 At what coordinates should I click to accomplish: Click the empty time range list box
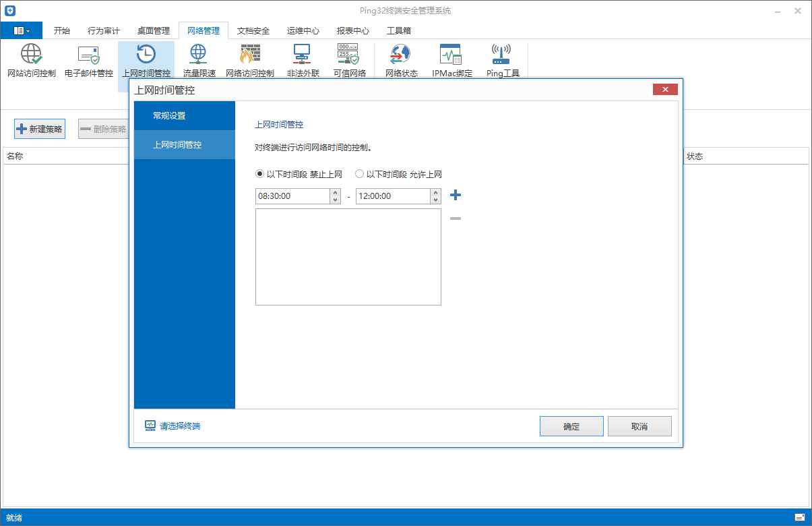(x=348, y=257)
